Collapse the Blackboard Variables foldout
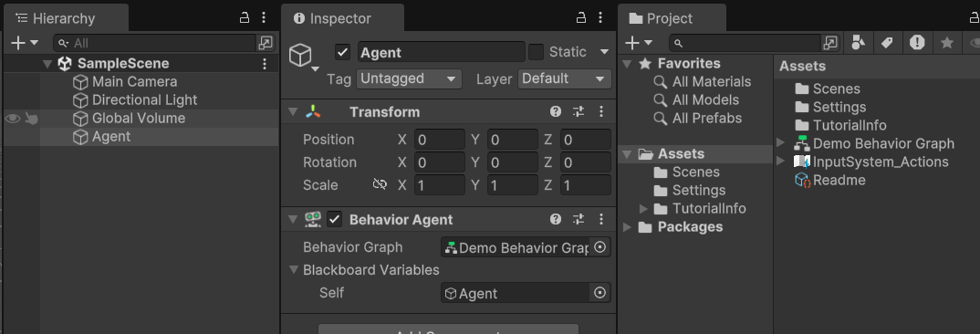Screen dimensions: 980x334 (293, 270)
